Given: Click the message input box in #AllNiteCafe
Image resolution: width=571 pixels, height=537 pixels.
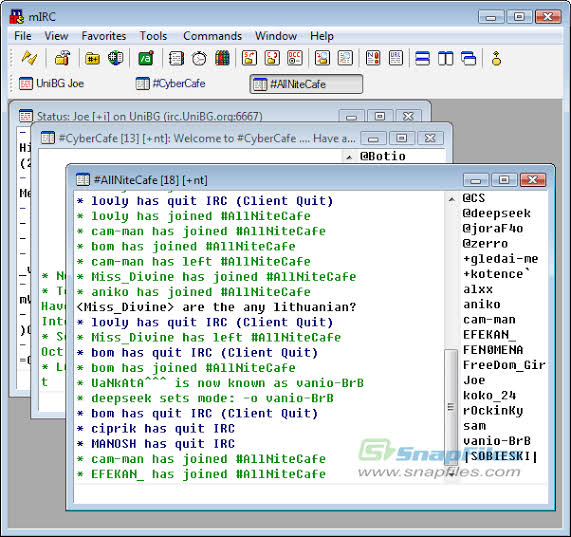Looking at the screenshot, I should click(311, 494).
